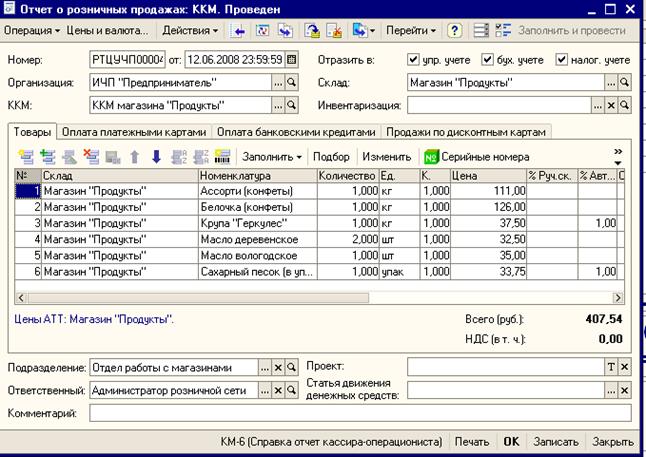Toggle налог. учете checkbox
The width and height of the screenshot is (646, 457).
coord(561,59)
